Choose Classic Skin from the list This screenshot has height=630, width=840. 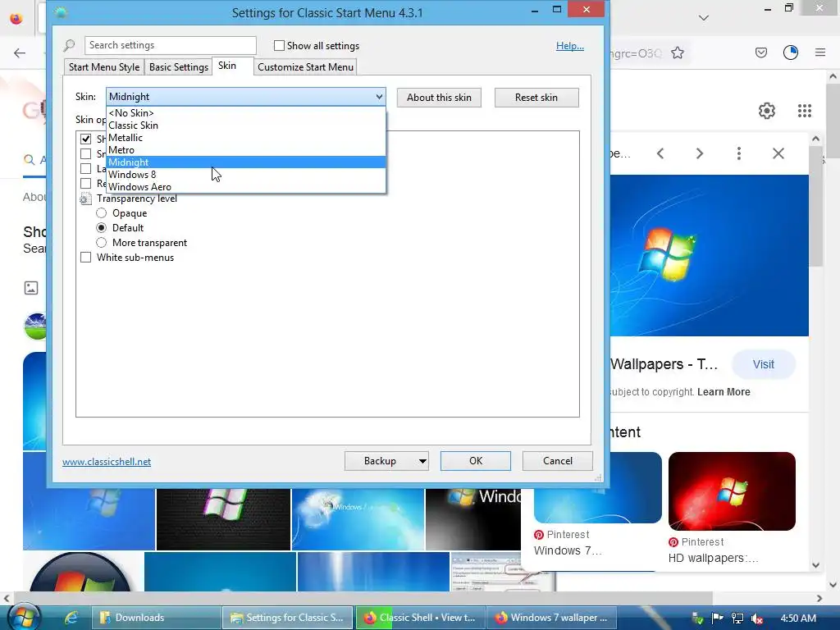click(246, 126)
